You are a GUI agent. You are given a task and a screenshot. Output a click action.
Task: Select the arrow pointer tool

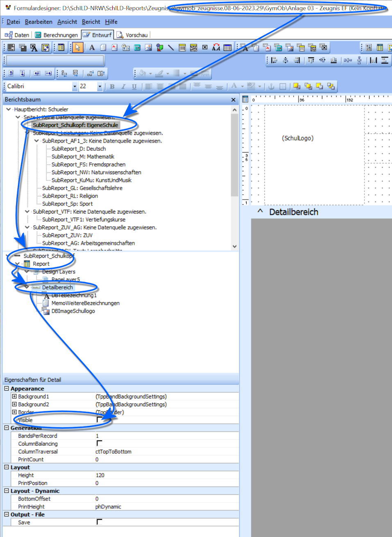click(x=77, y=48)
